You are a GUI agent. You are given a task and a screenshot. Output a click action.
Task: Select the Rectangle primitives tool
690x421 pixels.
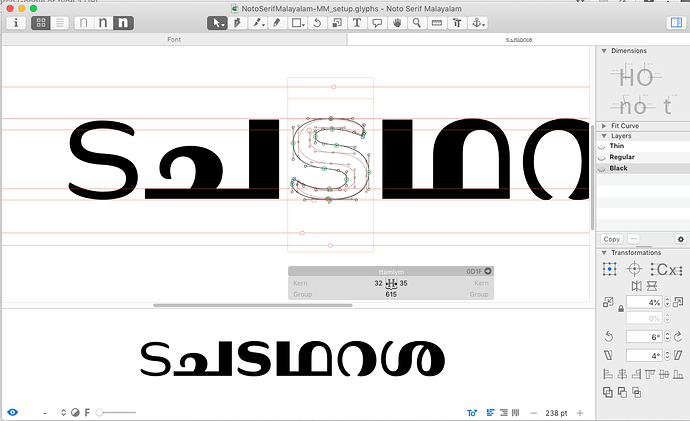pos(297,23)
